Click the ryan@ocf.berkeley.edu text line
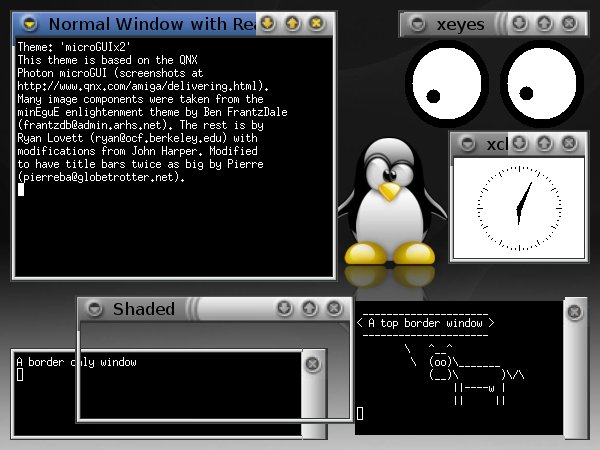Image resolution: width=600 pixels, height=450 pixels. coord(137,138)
